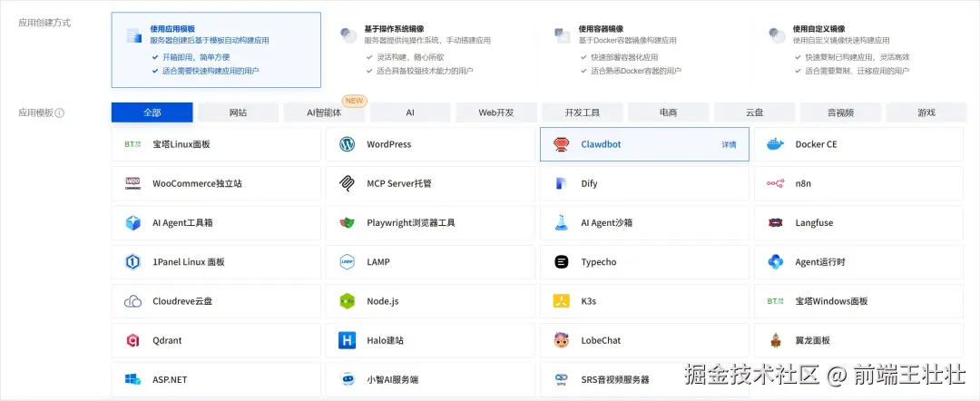Click the Dify logo icon
The height and width of the screenshot is (401, 980).
tap(562, 183)
